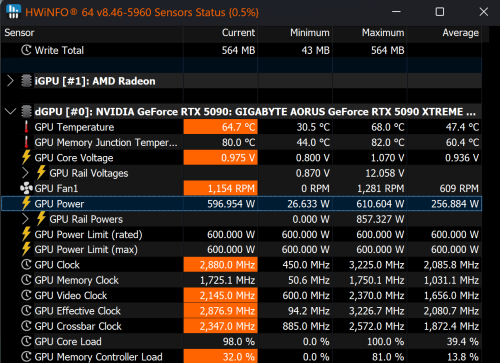Click current GPU Core Voltage value 0.975 V
Screen dimensions: 500x363
click(238, 158)
